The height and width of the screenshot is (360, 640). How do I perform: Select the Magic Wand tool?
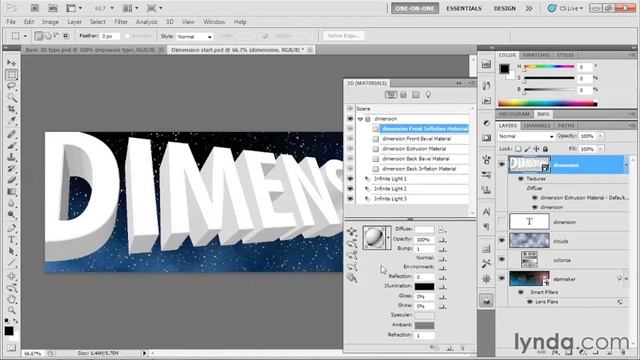tap(11, 98)
